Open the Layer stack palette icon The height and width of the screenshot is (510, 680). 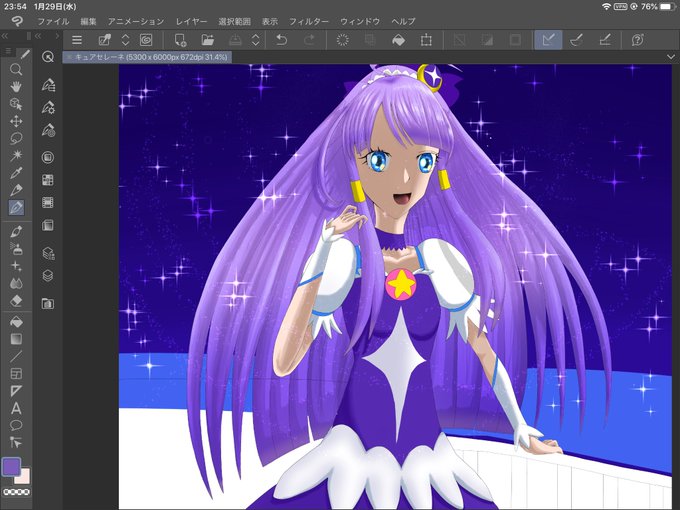(x=48, y=275)
